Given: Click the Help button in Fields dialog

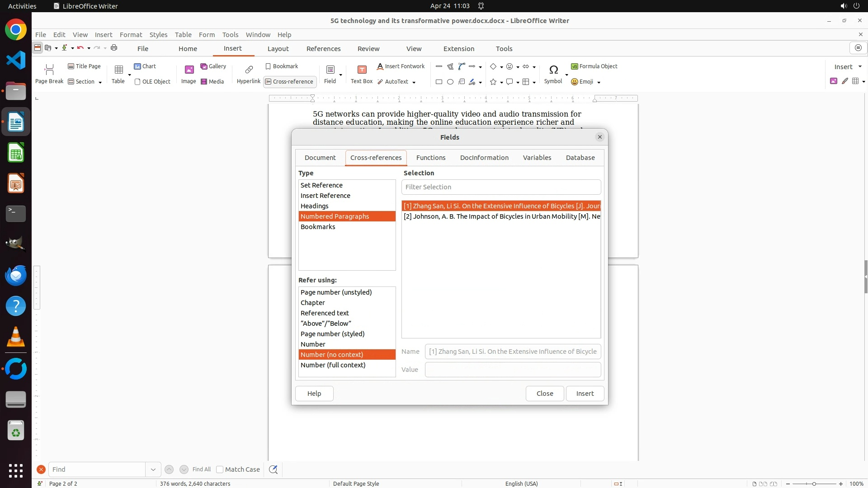Looking at the screenshot, I should click(x=314, y=394).
